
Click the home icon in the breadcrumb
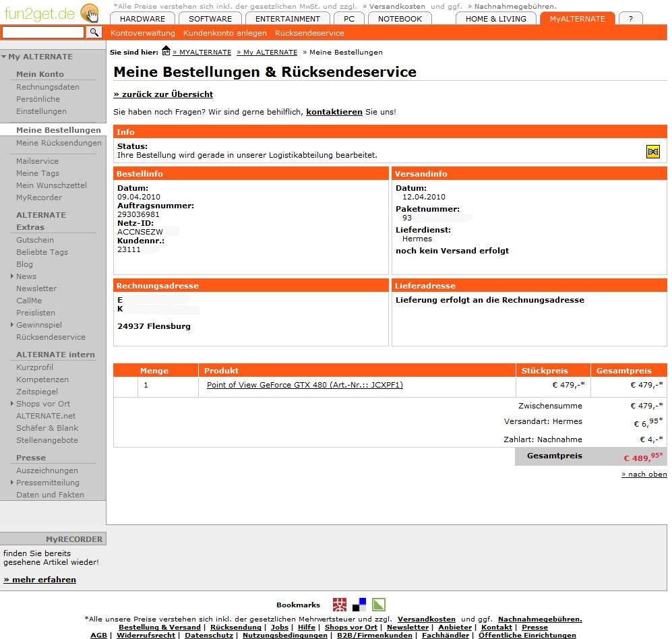166,51
